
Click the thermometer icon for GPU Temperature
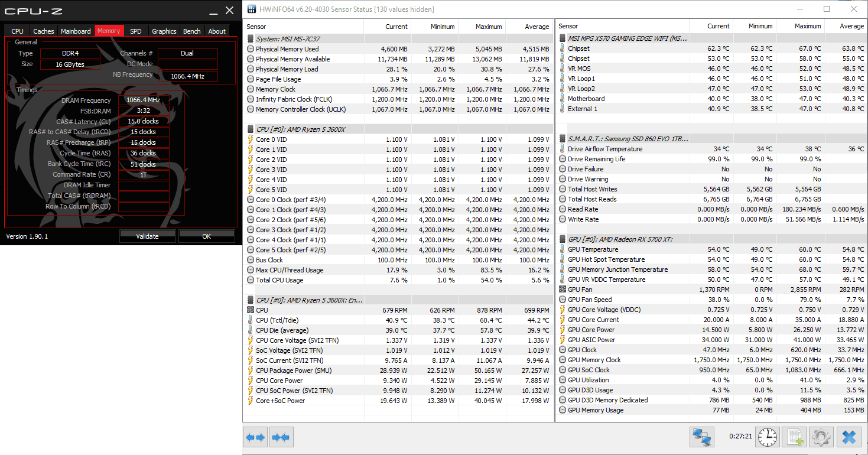(x=563, y=249)
